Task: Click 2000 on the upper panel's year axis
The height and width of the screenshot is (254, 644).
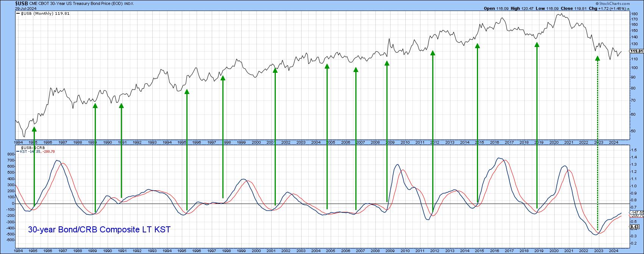Action: [x=256, y=143]
